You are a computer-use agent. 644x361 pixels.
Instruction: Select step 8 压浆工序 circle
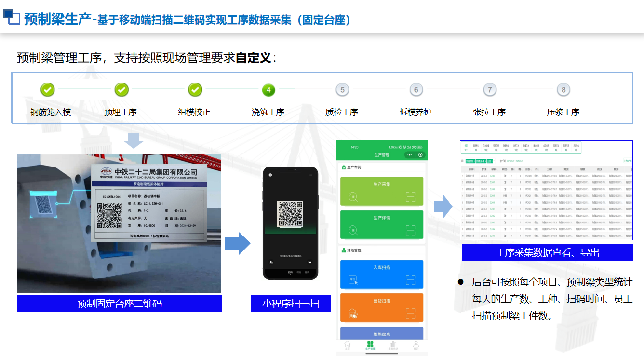pos(563,89)
